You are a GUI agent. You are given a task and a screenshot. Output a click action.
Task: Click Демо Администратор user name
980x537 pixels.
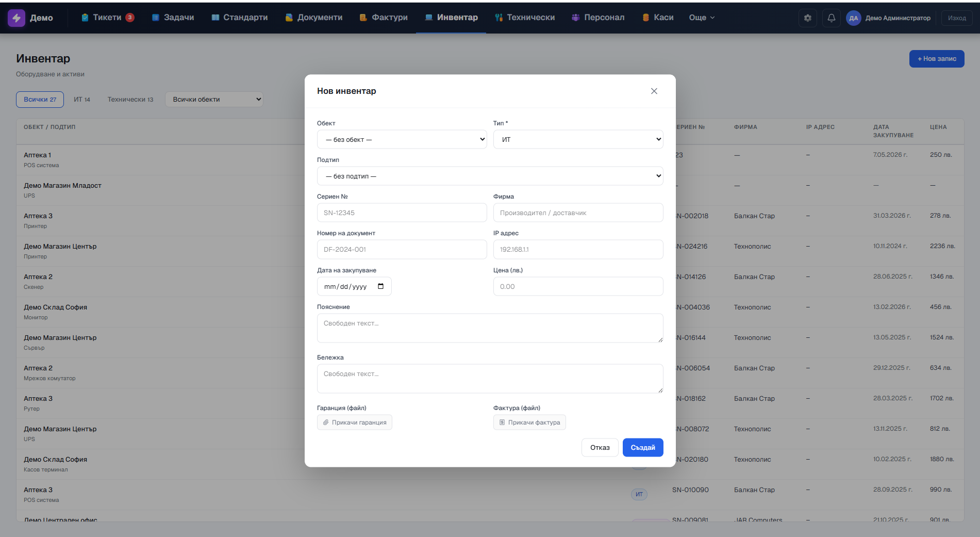898,18
